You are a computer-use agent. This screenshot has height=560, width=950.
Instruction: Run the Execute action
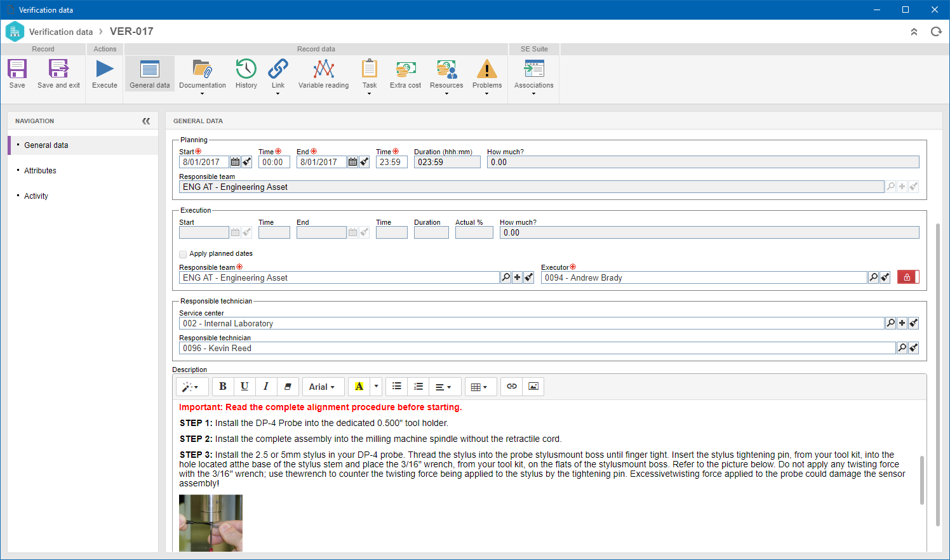tap(105, 74)
